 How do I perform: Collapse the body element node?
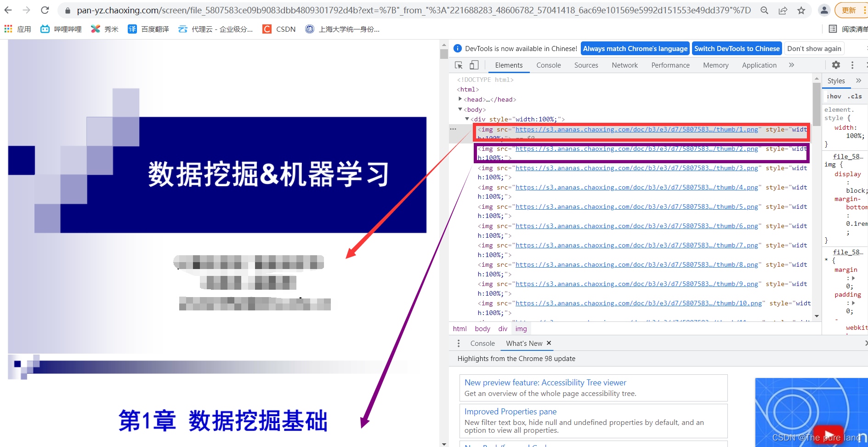tap(460, 109)
